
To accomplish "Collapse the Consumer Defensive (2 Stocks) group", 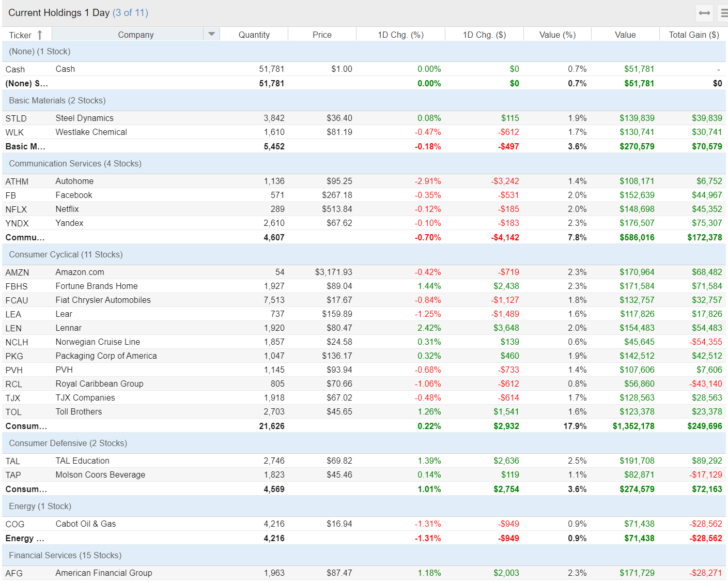I will 364,443.
